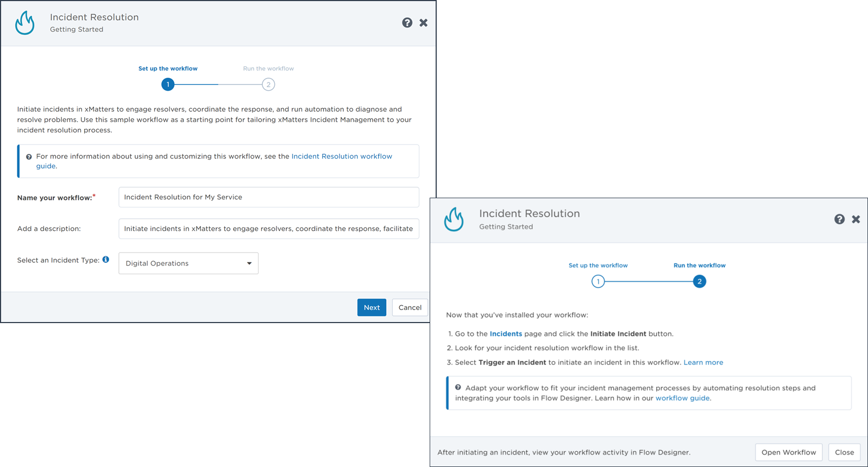Click the 'Set up the workflow' label in the second dialog
Image resolution: width=868 pixels, height=467 pixels.
(598, 266)
